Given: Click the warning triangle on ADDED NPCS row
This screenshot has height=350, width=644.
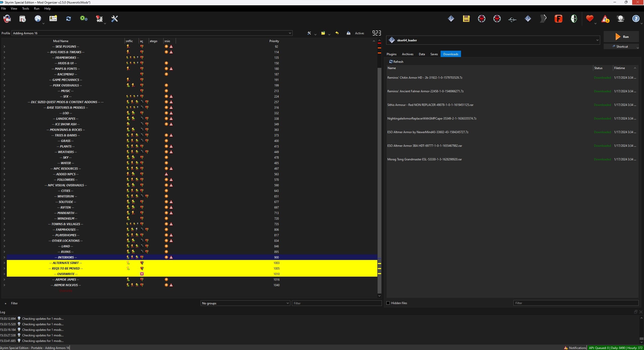Looking at the screenshot, I should pyautogui.click(x=166, y=174).
